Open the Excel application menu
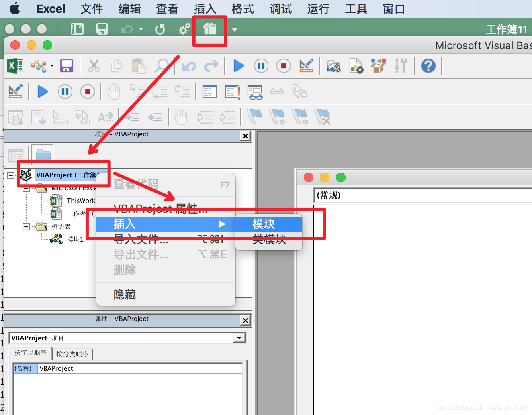The image size is (532, 415). 51,9
